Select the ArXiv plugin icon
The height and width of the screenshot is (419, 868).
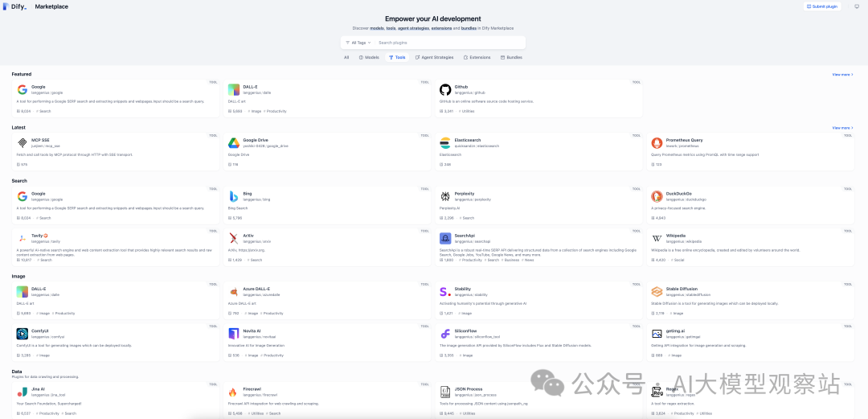[x=234, y=238]
